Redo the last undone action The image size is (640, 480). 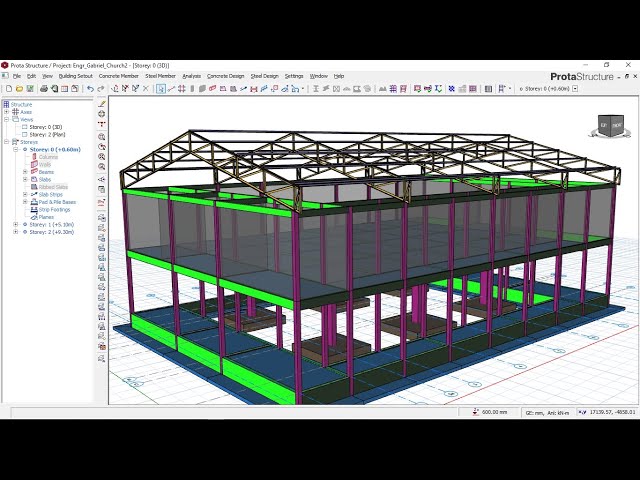(x=101, y=89)
